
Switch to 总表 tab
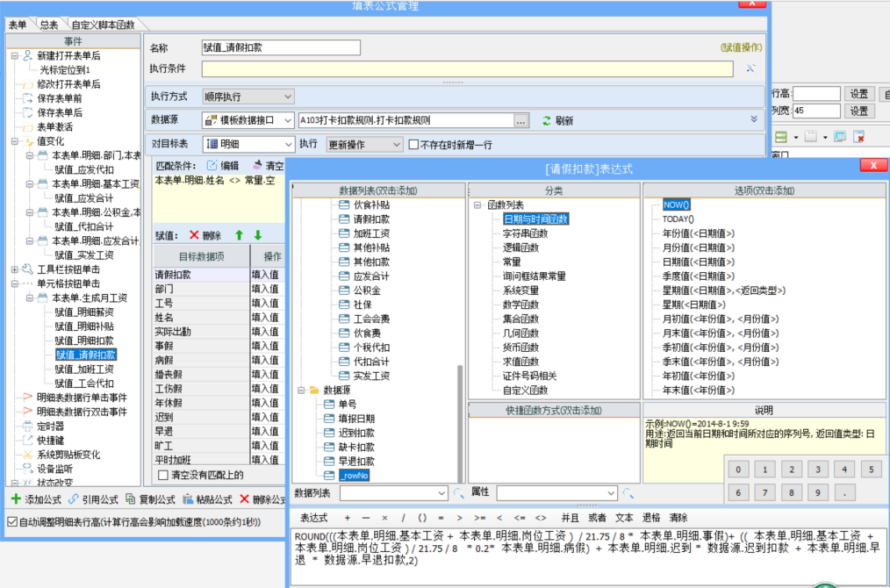tap(49, 25)
